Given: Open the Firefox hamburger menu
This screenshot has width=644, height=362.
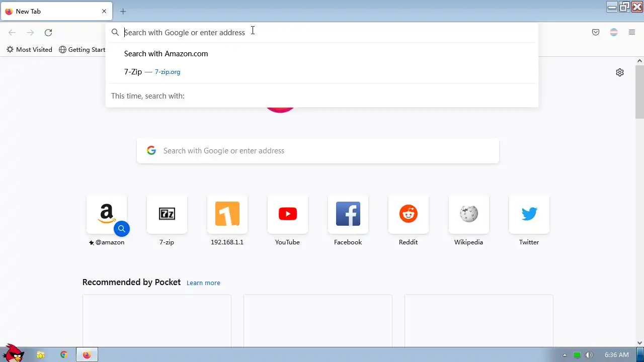Looking at the screenshot, I should coord(632,32).
